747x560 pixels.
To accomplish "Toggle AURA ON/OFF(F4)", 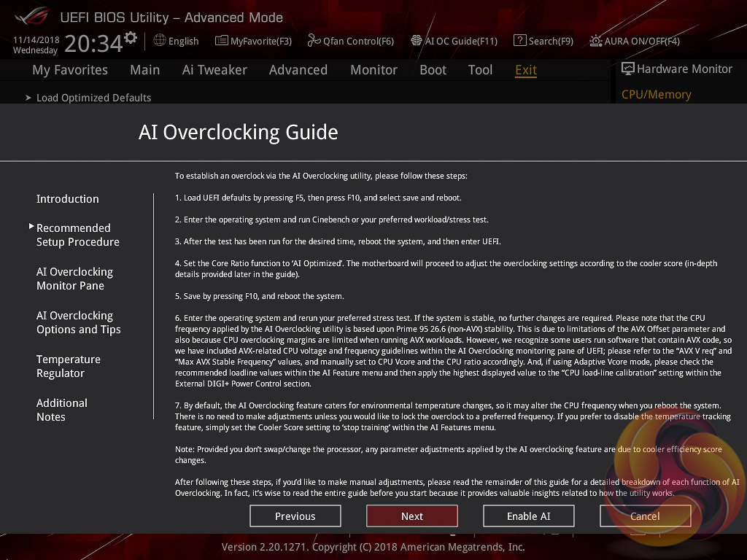I will point(642,41).
